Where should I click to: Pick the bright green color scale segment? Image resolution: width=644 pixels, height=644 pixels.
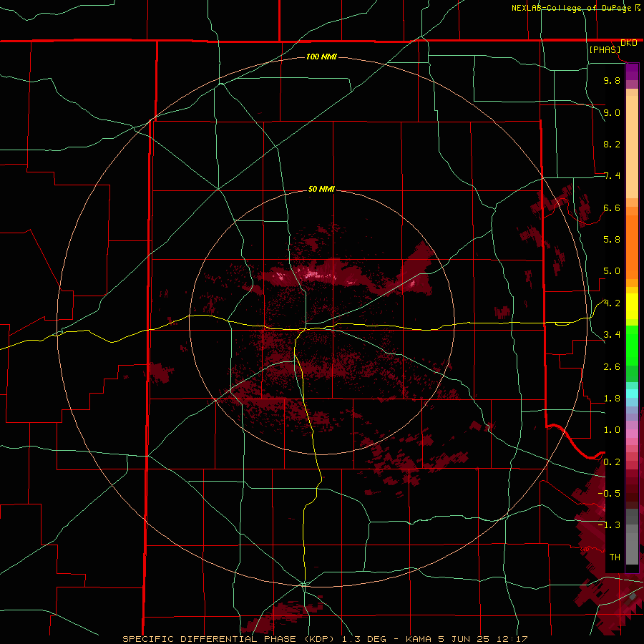(632, 346)
